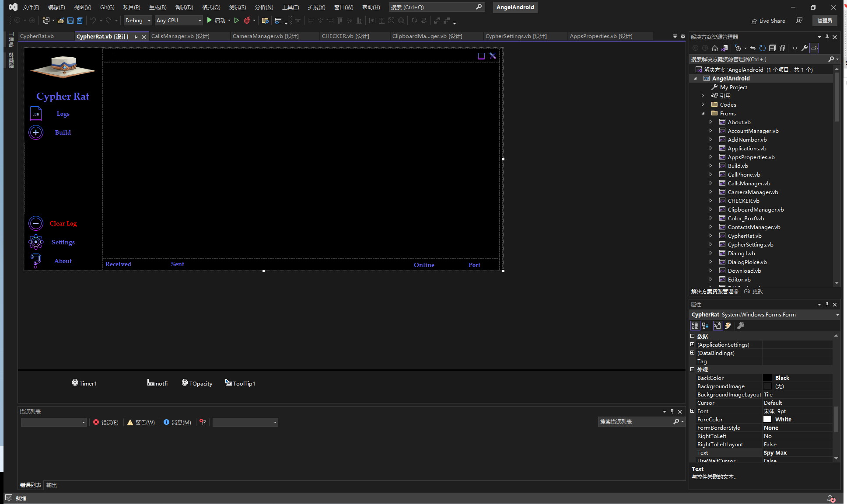Image resolution: width=847 pixels, height=504 pixels.
Task: Click the 管理员 button
Action: point(825,21)
